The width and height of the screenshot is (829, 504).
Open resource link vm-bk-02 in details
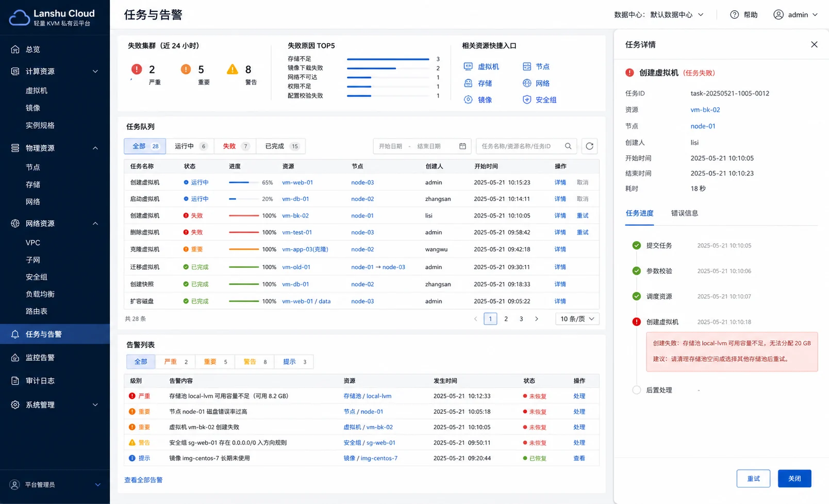pos(705,110)
